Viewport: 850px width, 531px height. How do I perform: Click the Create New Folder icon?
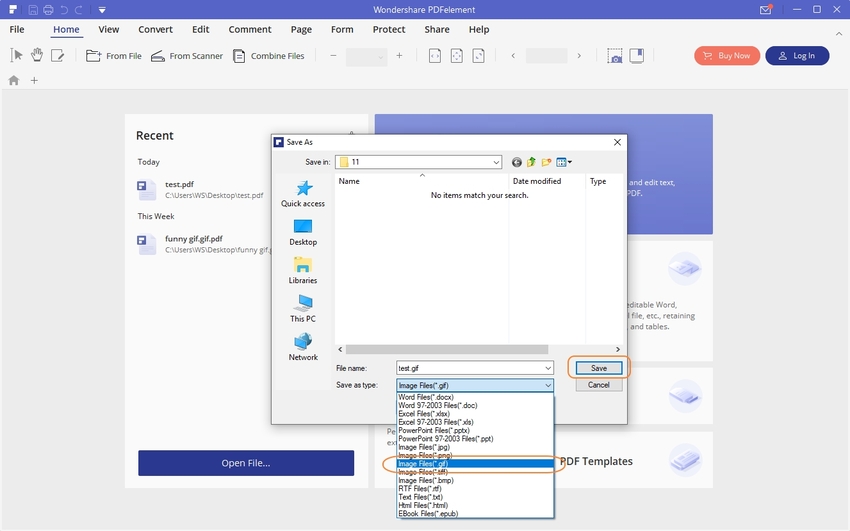tap(546, 162)
